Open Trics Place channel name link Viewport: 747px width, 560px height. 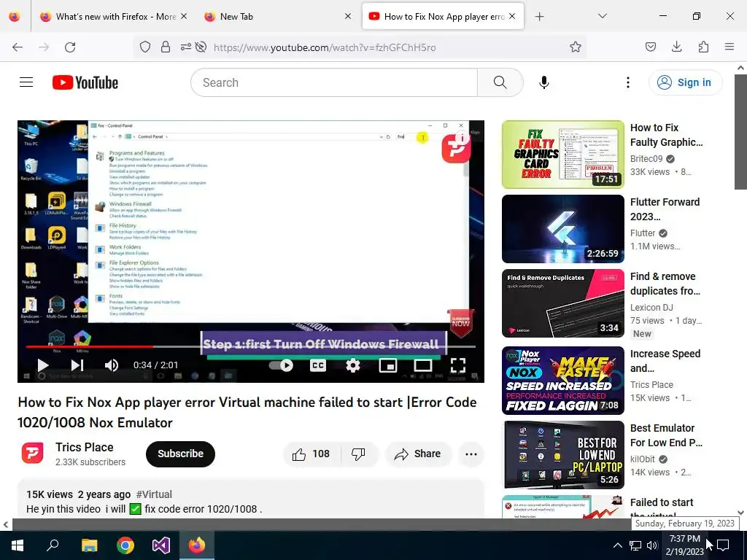[x=85, y=447]
